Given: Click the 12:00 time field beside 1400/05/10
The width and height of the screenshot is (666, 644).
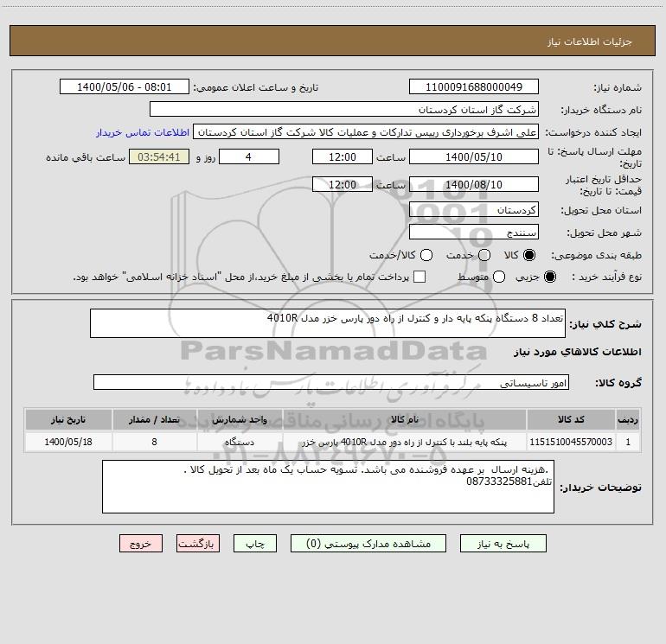Looking at the screenshot, I should 343,156.
